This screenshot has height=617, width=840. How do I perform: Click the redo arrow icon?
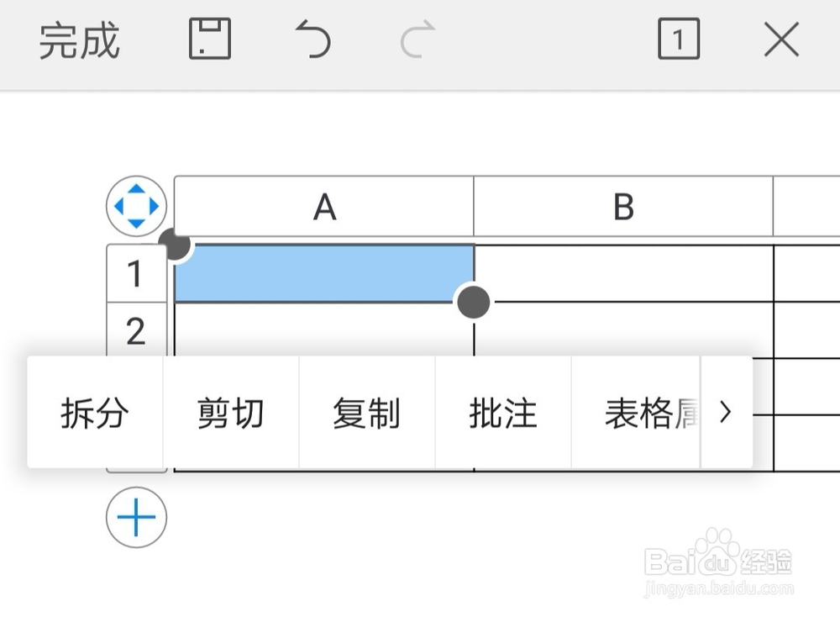[x=417, y=40]
